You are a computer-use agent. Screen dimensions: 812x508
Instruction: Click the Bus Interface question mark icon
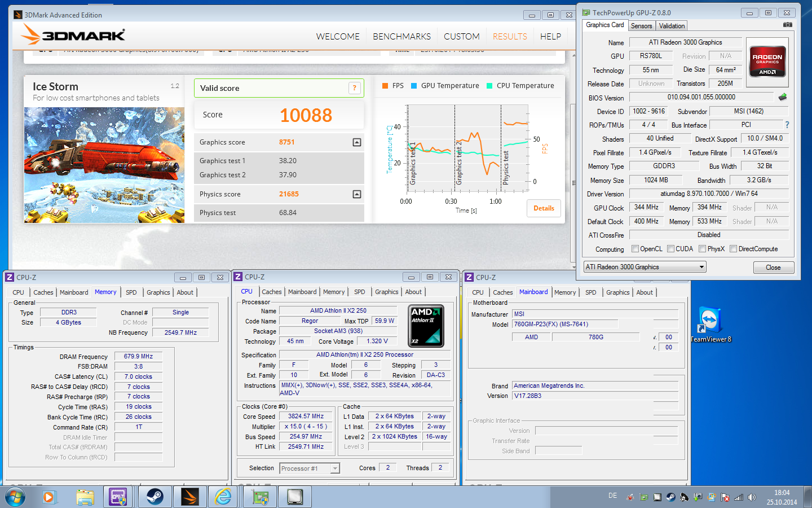(787, 125)
